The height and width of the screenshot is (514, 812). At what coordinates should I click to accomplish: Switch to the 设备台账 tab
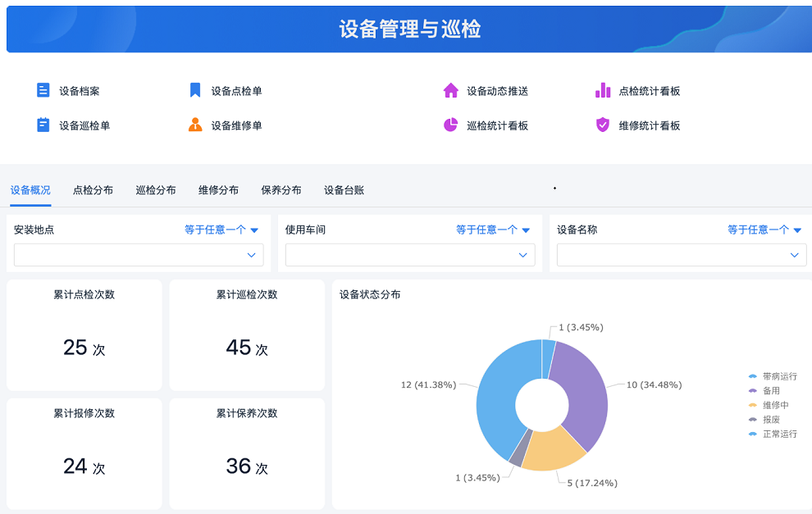point(344,190)
